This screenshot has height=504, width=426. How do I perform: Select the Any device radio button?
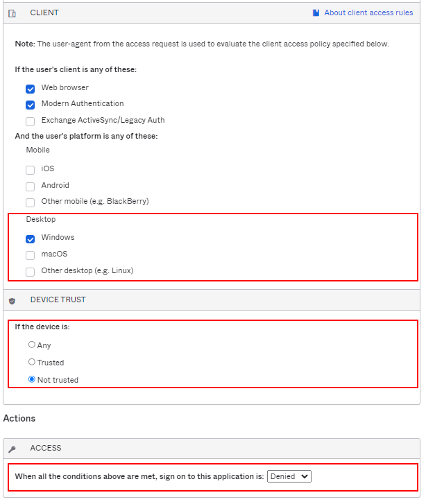pos(32,345)
